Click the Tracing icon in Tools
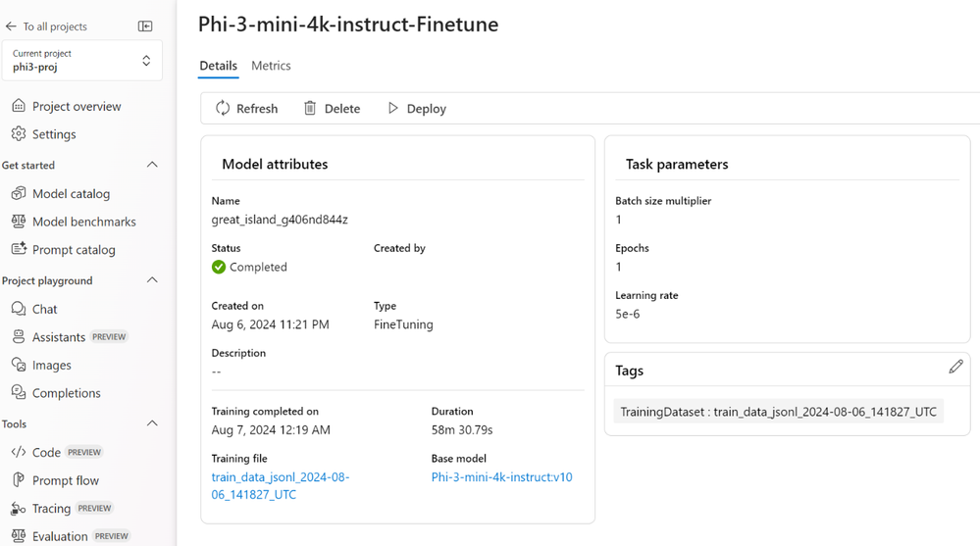The image size is (980, 546). 19,509
